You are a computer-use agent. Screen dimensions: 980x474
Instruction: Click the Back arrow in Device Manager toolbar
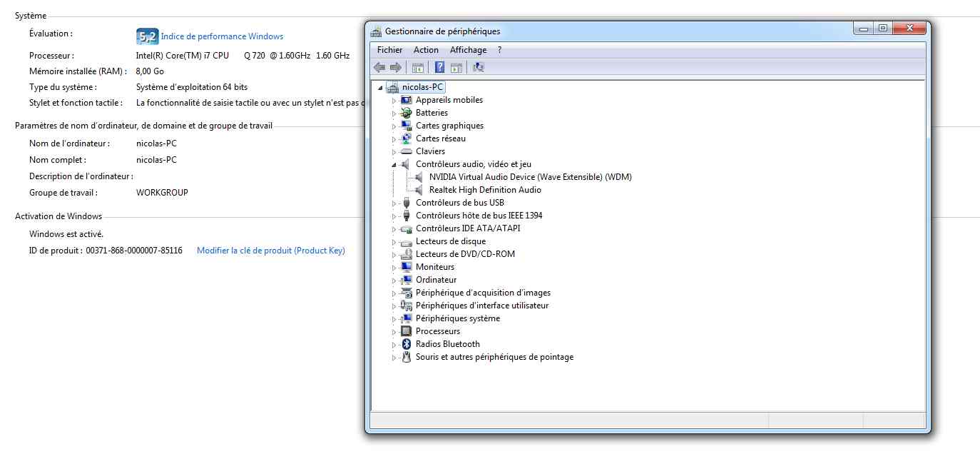point(379,68)
